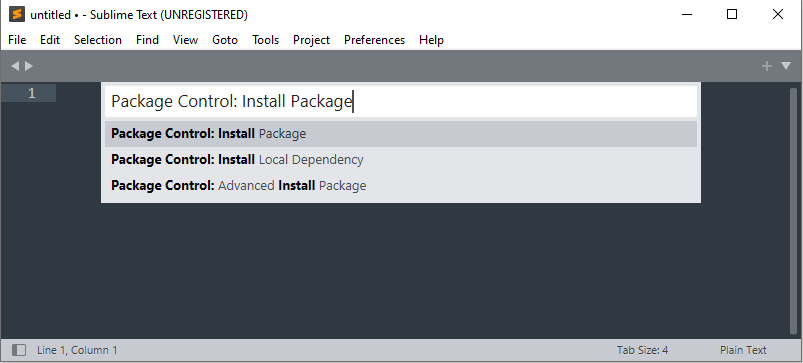Choose Package Control: Install Local Dependency

[401, 160]
